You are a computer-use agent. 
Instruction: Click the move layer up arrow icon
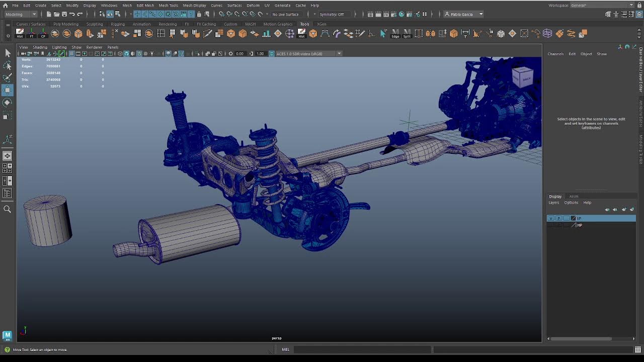(x=607, y=210)
